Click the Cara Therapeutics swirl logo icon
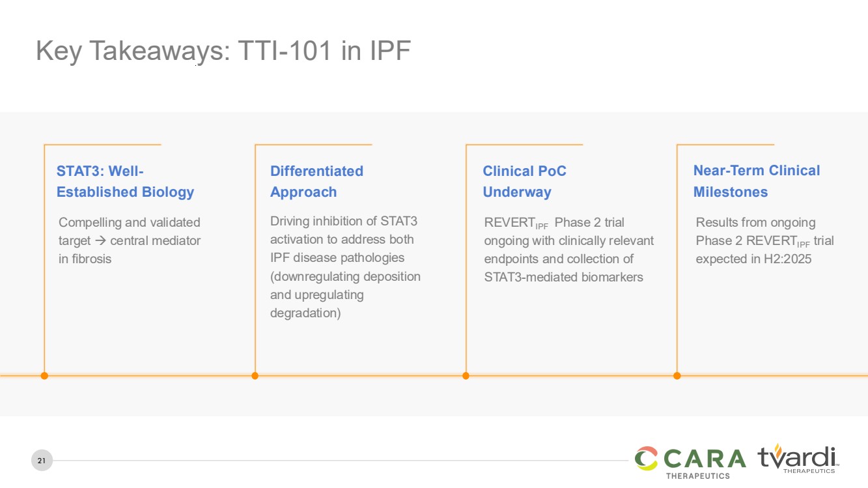The height and width of the screenshot is (488, 868). click(647, 457)
